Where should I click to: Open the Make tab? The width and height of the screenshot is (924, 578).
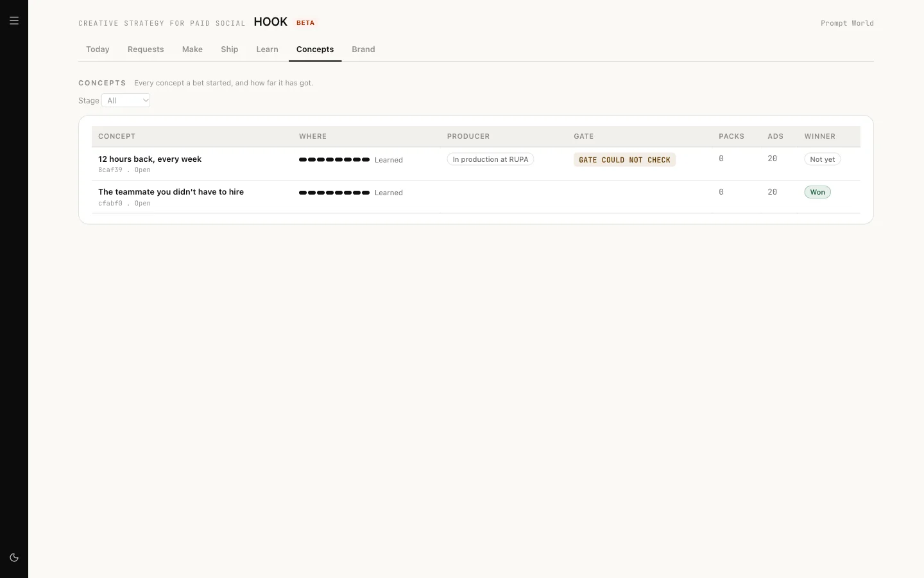click(x=193, y=49)
